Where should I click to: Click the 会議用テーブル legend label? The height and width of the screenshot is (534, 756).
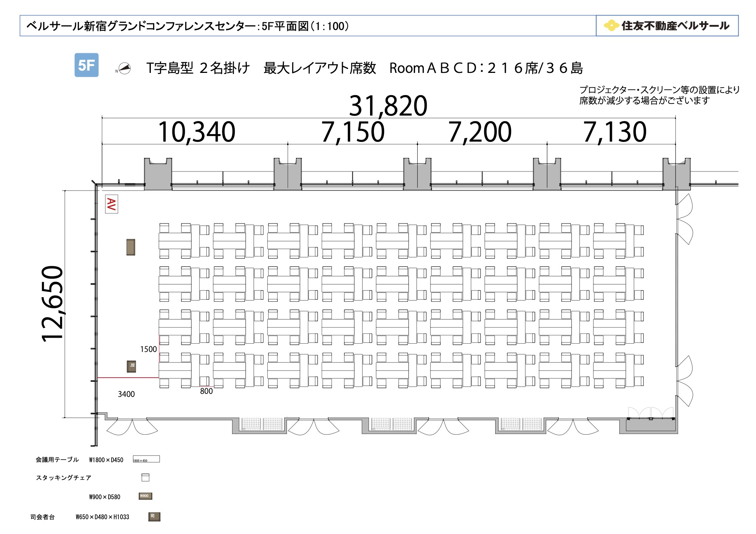click(x=57, y=460)
